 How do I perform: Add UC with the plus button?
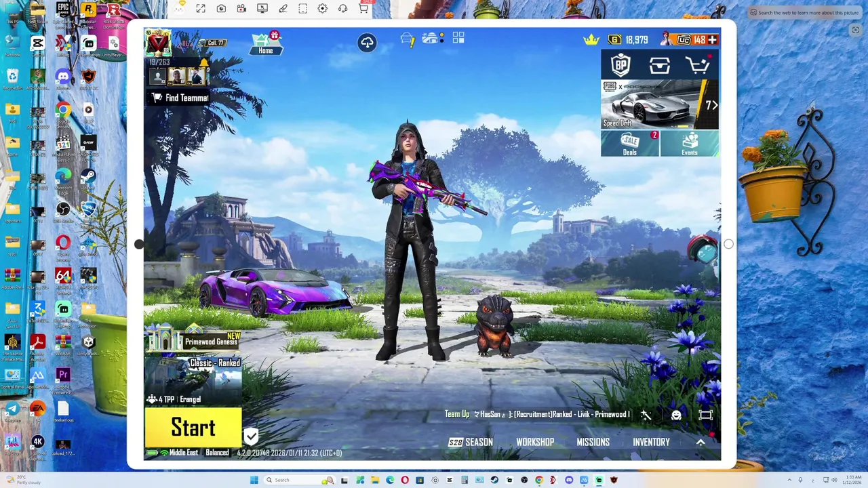(x=712, y=40)
